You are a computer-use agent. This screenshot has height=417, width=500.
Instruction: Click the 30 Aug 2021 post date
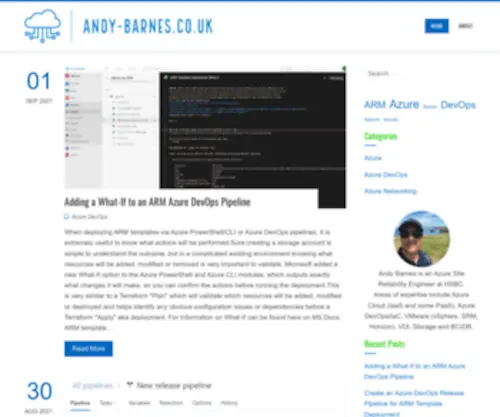(39, 397)
